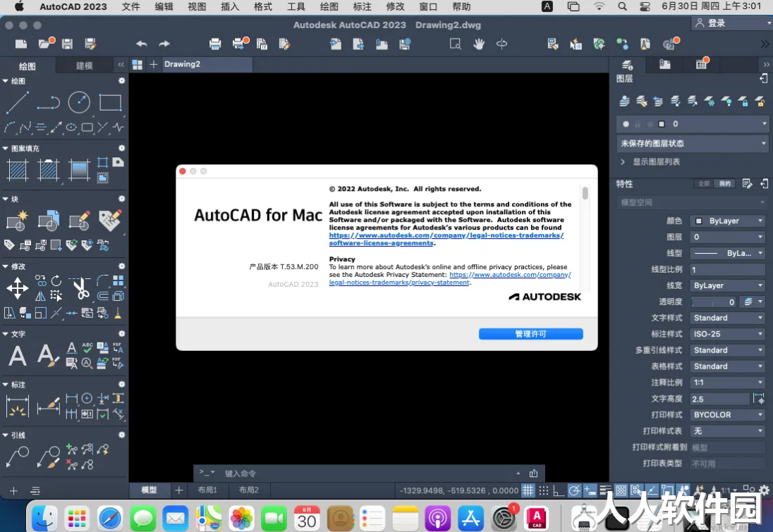This screenshot has height=532, width=773.
Task: Open the command line share icon
Action: [533, 474]
